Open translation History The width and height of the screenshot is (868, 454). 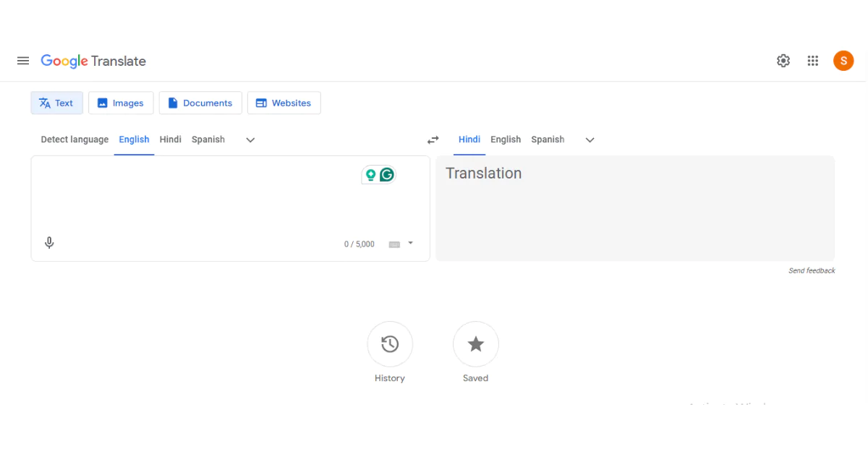pos(390,344)
